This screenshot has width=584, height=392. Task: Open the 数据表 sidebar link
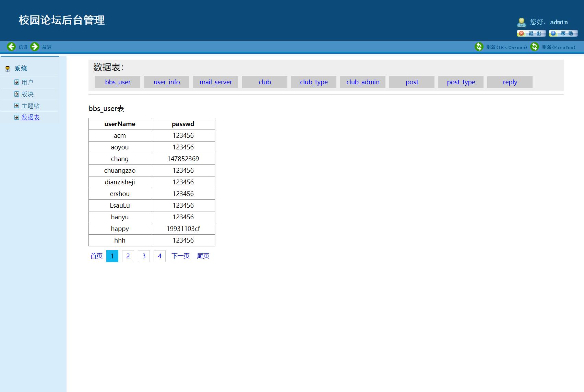click(x=31, y=118)
